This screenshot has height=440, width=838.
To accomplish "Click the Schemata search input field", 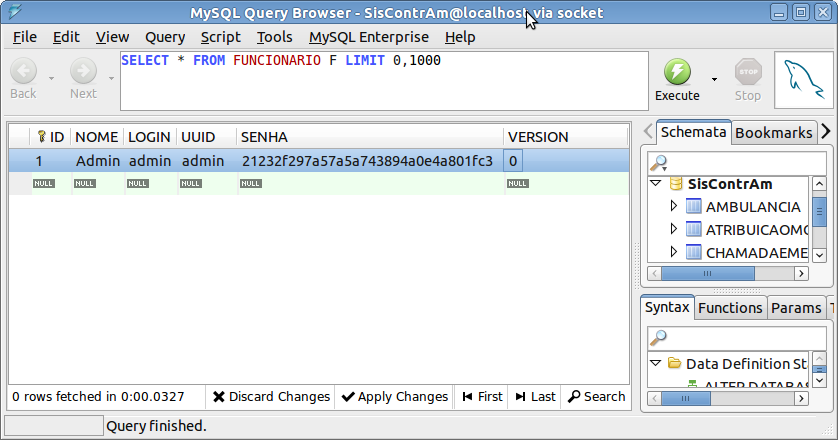I will coord(737,163).
